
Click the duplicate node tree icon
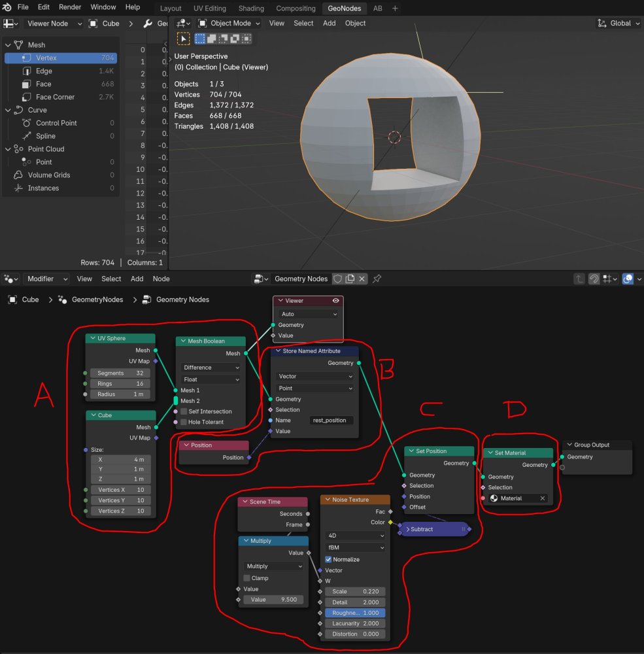[351, 279]
